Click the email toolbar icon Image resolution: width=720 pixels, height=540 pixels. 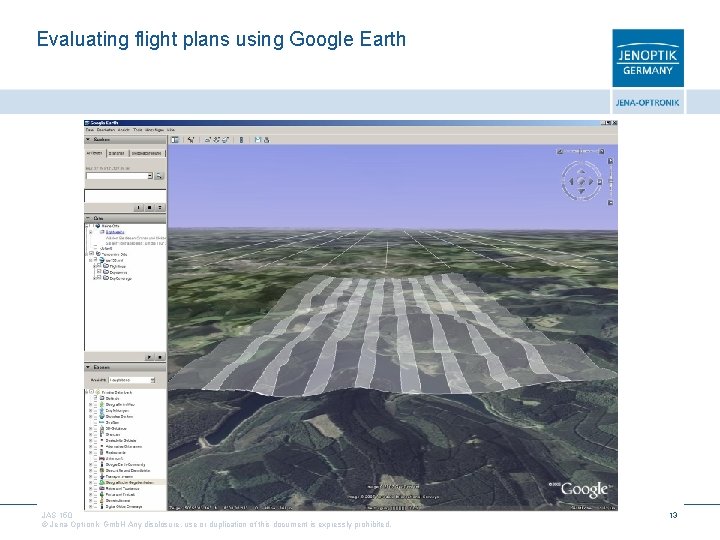pos(258,140)
